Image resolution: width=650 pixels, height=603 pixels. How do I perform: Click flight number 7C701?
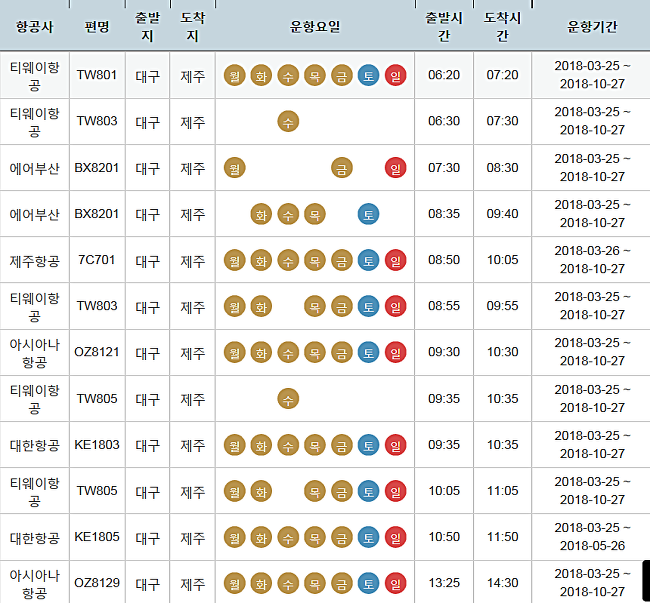(97, 260)
